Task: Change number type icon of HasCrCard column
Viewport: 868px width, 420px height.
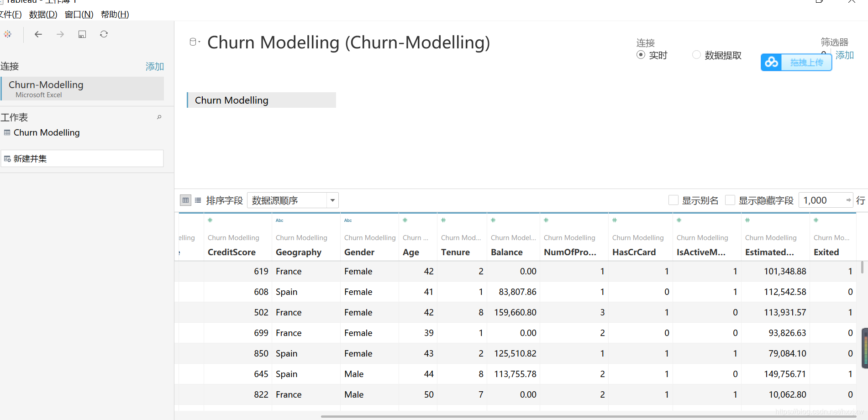Action: (x=615, y=220)
